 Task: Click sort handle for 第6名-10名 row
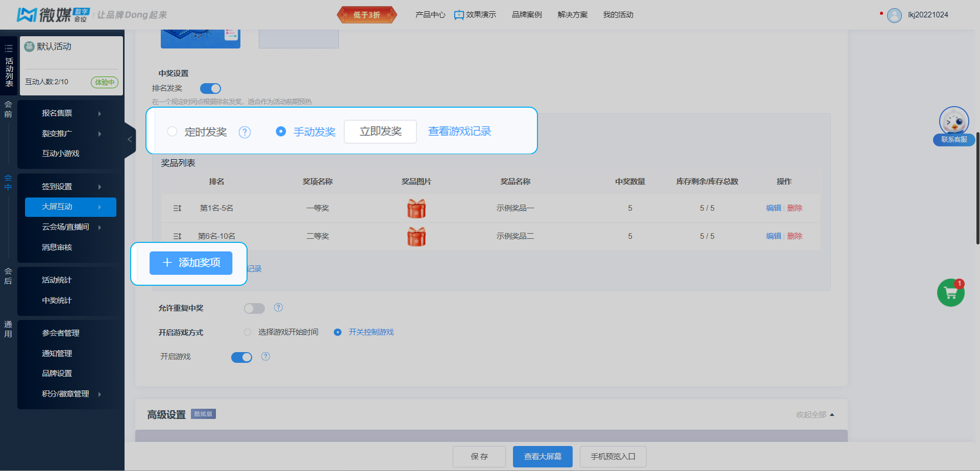pyautogui.click(x=177, y=236)
